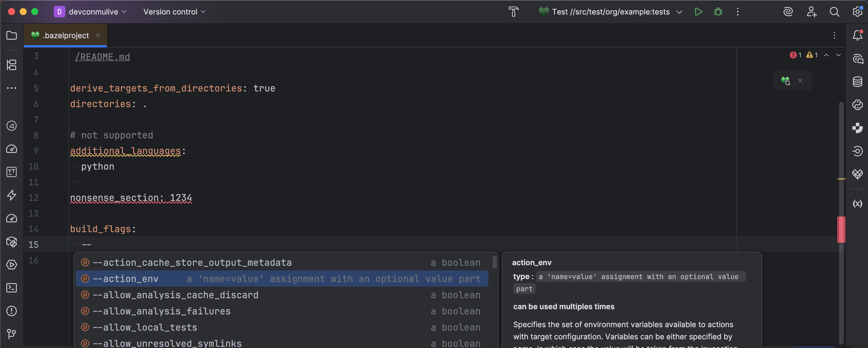Select --action_cache_store_output_metadata completion
Screen dimensions: 868x348
(x=282, y=262)
